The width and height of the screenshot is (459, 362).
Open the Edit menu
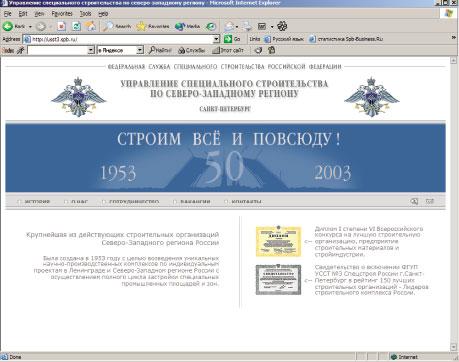[23, 14]
